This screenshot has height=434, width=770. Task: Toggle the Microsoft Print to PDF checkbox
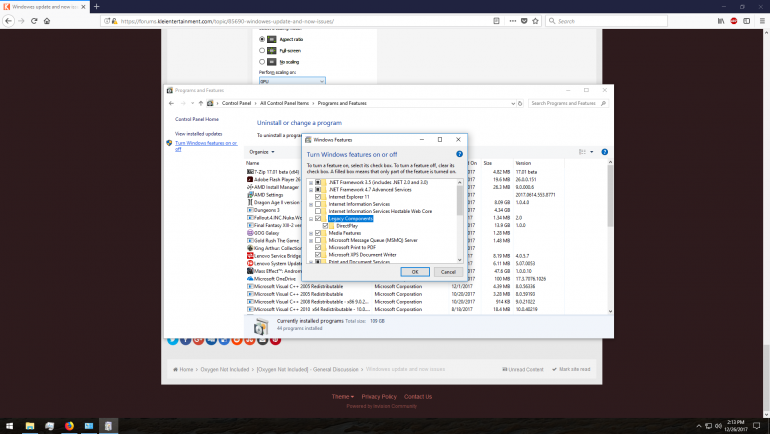point(318,247)
